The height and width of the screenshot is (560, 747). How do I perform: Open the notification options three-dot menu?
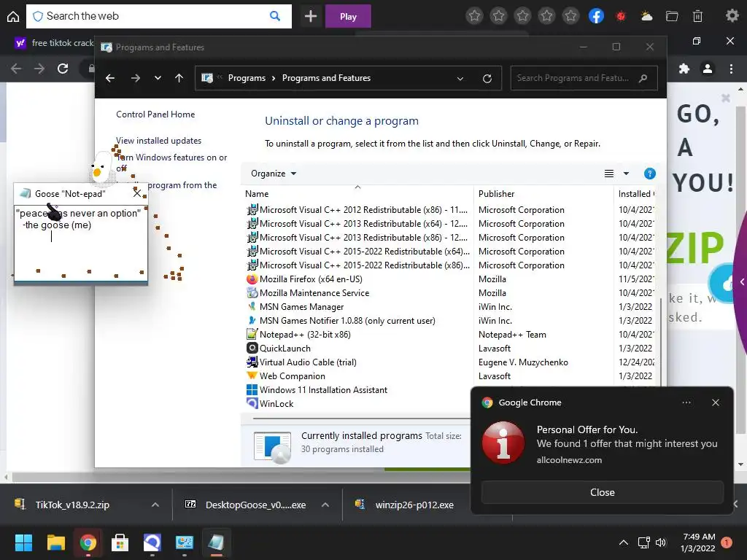[686, 402]
